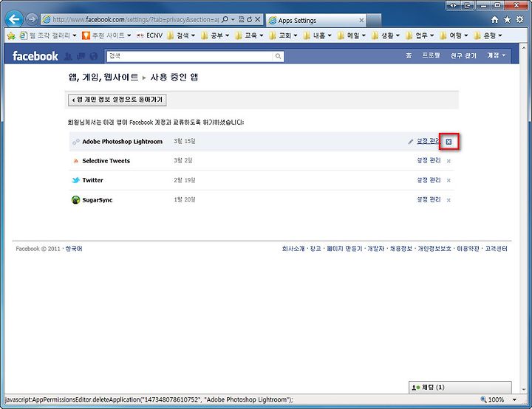Viewport: 532px width, 409px height.
Task: Click the Selective Tweets app icon
Action: point(75,161)
